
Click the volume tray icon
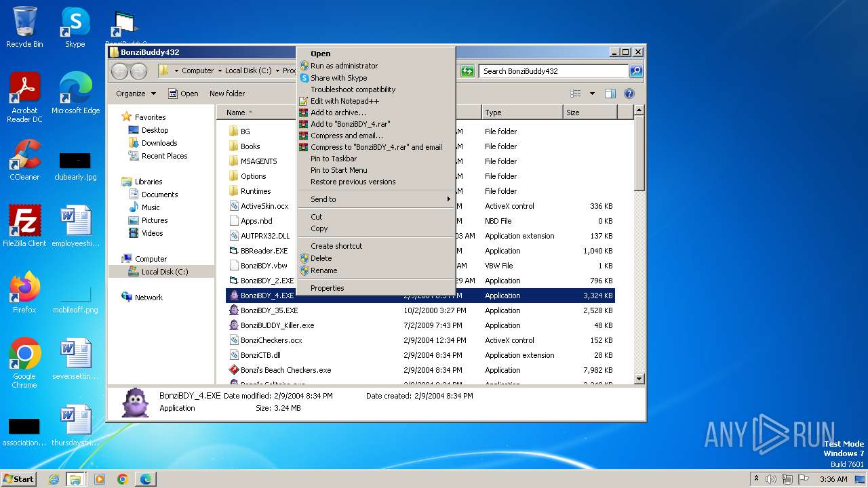(x=771, y=479)
